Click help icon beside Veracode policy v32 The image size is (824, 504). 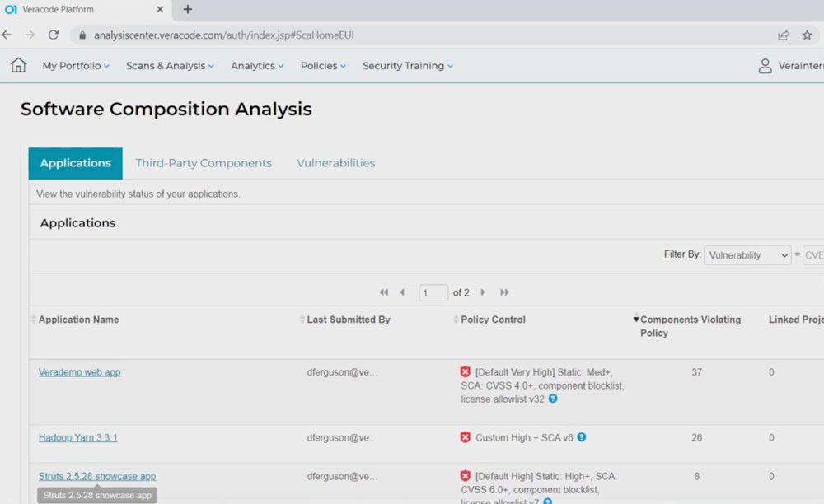553,399
